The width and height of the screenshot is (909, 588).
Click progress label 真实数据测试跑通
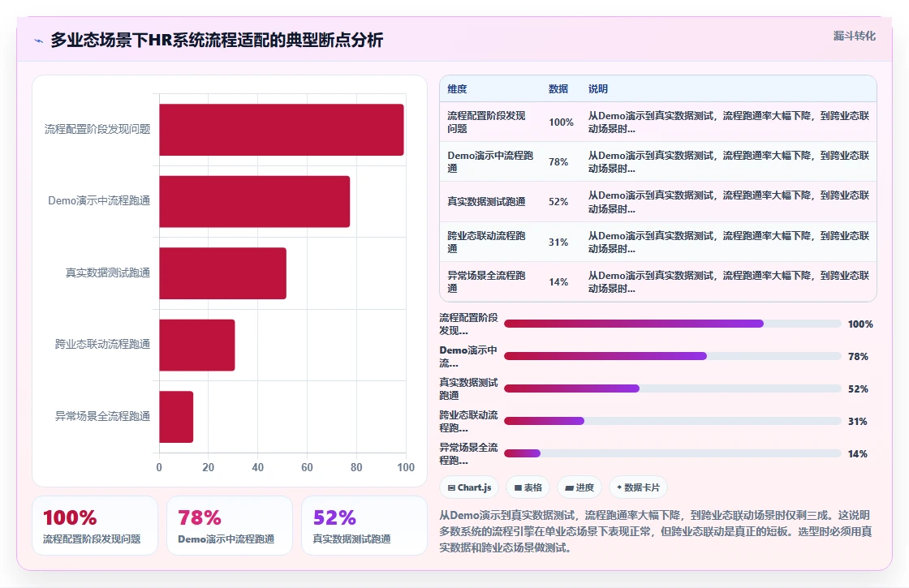coord(468,388)
